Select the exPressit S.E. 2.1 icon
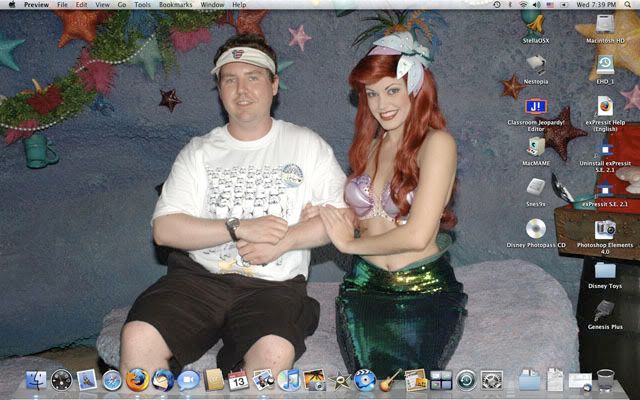The image size is (640, 400). point(605,193)
